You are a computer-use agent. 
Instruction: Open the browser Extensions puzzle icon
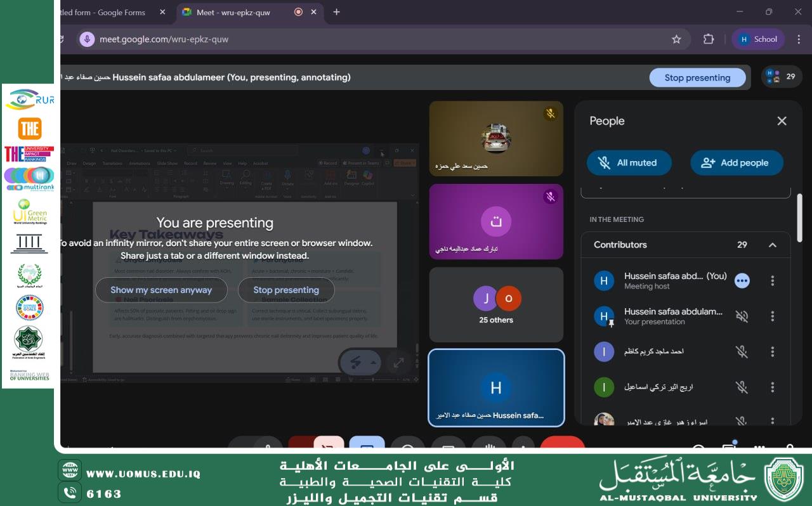click(709, 39)
